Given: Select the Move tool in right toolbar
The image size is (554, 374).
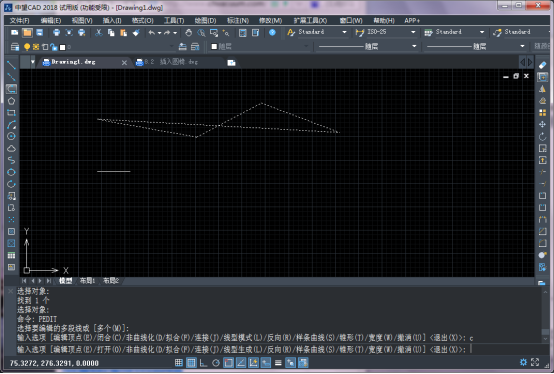Looking at the screenshot, I should click(x=542, y=124).
